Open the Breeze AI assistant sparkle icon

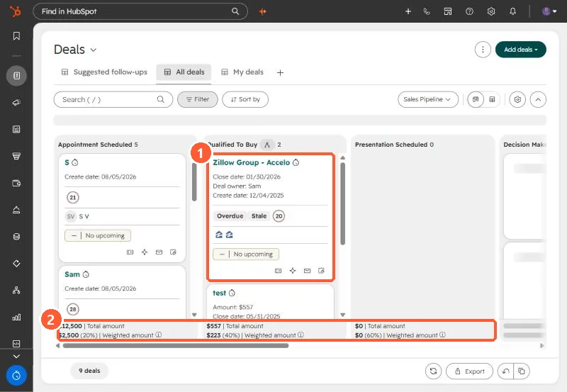click(x=263, y=11)
